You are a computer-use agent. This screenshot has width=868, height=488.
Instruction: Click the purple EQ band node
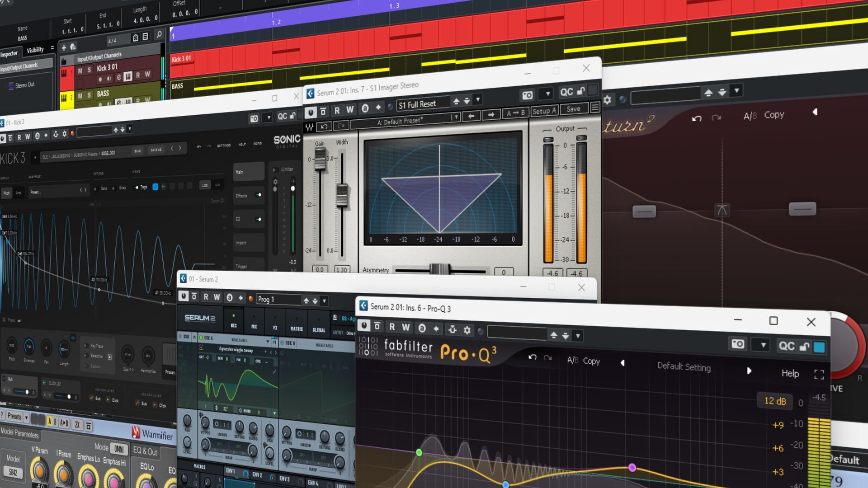[632, 468]
